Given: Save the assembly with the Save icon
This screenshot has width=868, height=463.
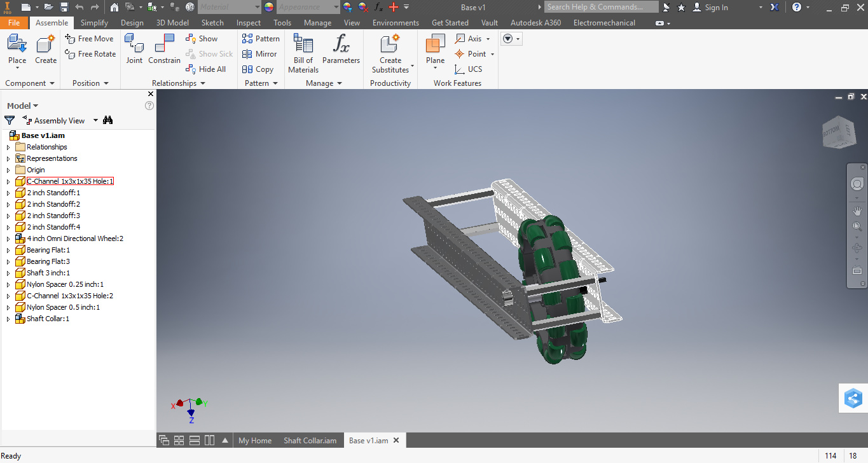Looking at the screenshot, I should click(64, 7).
